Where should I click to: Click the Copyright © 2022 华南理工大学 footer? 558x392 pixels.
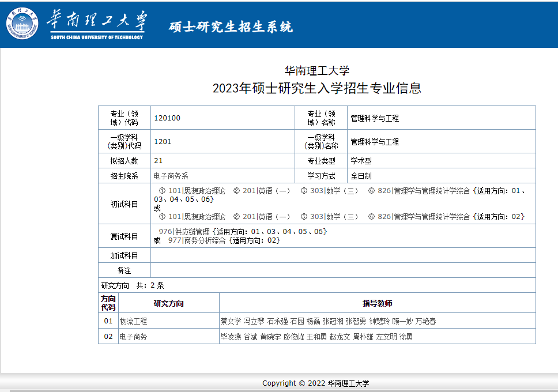coord(316,383)
